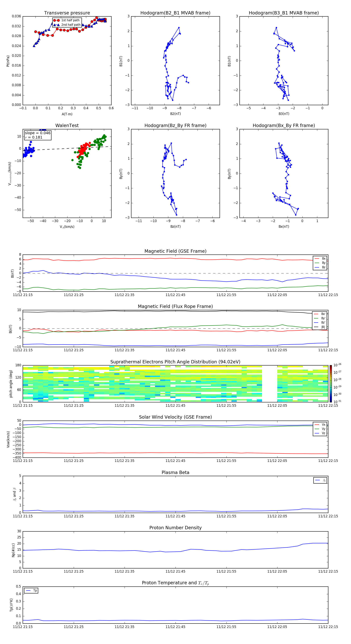
Task: Click the pitch angle spectrogram colorbar
Action: pos(331,384)
